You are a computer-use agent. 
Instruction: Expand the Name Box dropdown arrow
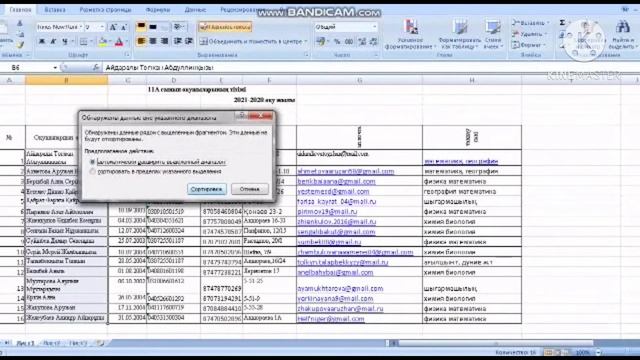[x=55, y=68]
